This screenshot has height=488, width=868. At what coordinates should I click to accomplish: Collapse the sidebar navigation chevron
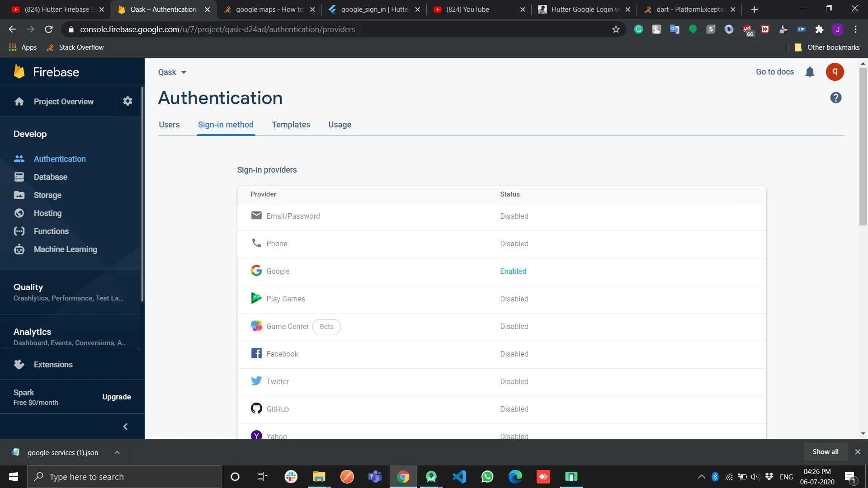click(x=125, y=427)
